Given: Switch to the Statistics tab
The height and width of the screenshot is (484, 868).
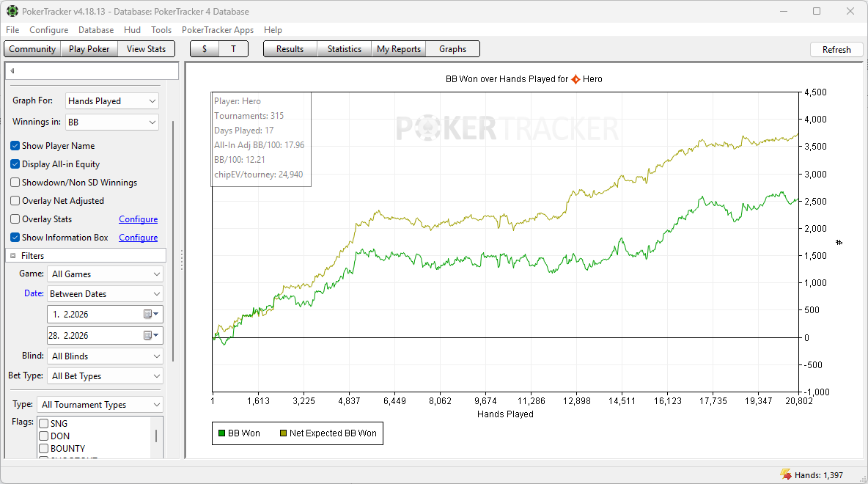Looking at the screenshot, I should pyautogui.click(x=344, y=49).
